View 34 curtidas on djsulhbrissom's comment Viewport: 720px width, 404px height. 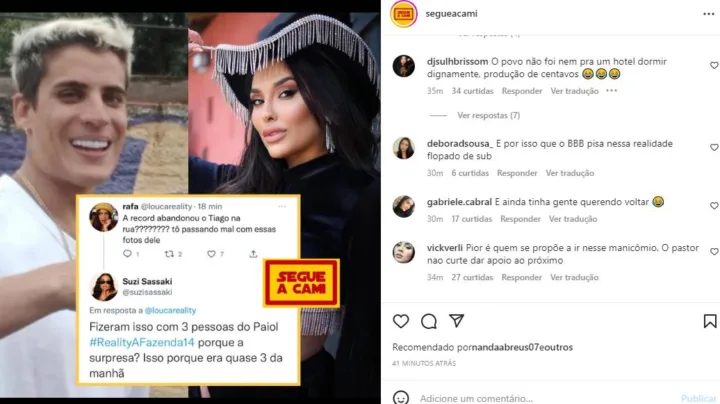point(472,91)
